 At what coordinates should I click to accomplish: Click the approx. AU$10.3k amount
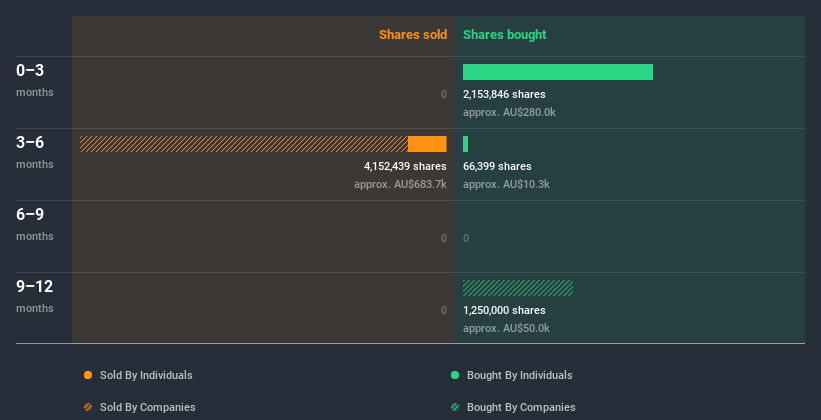[506, 184]
